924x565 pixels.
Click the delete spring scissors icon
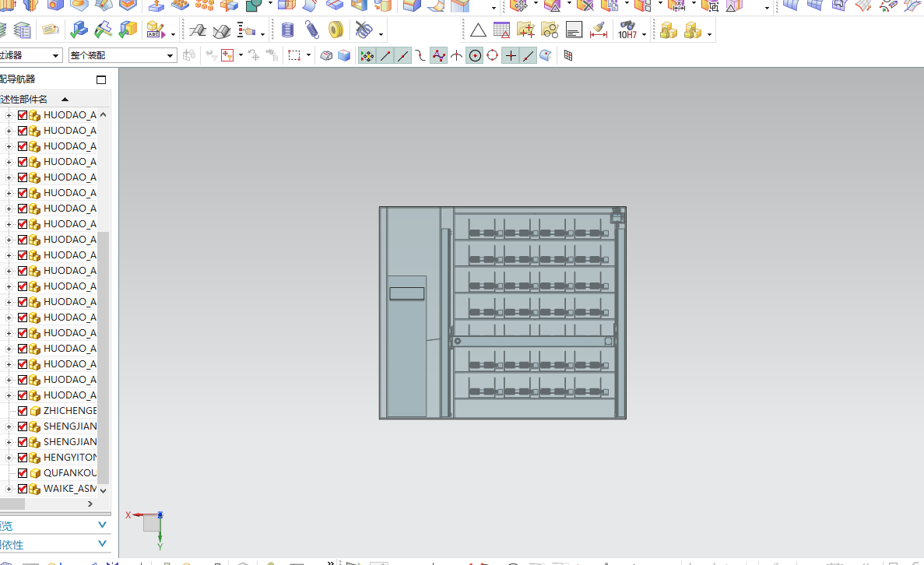coord(364,30)
